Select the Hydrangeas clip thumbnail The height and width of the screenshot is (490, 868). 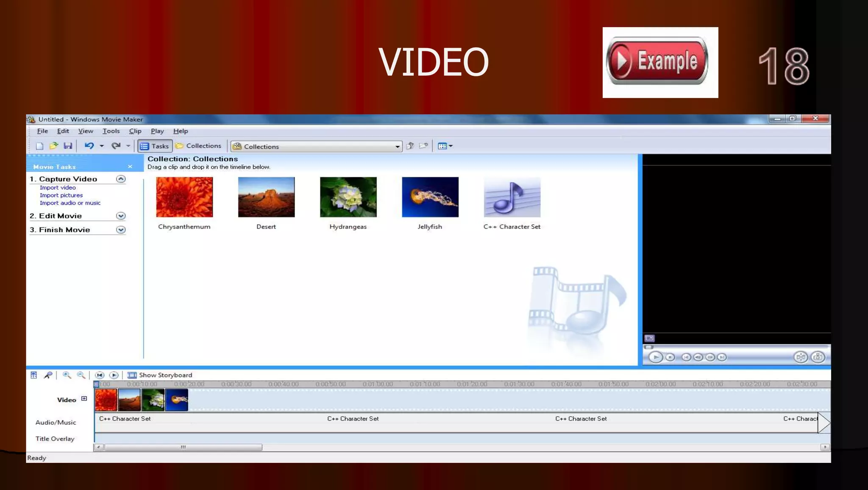tap(348, 197)
